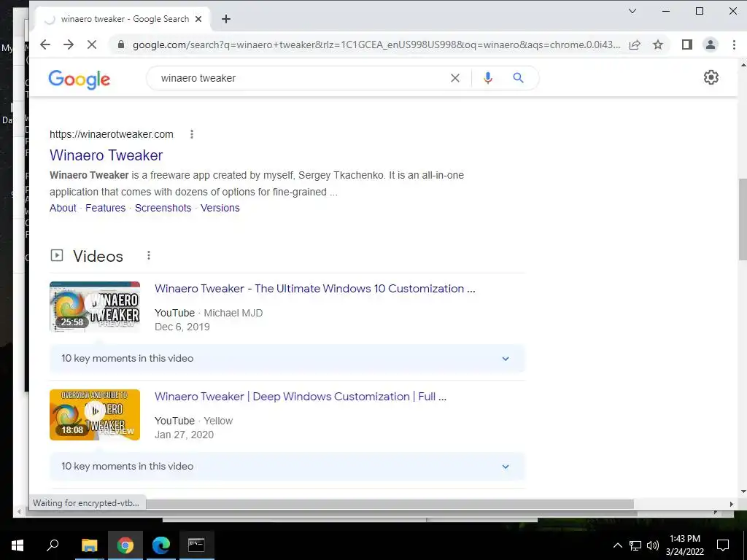Open Deep Windows Customization video link

coord(301,397)
